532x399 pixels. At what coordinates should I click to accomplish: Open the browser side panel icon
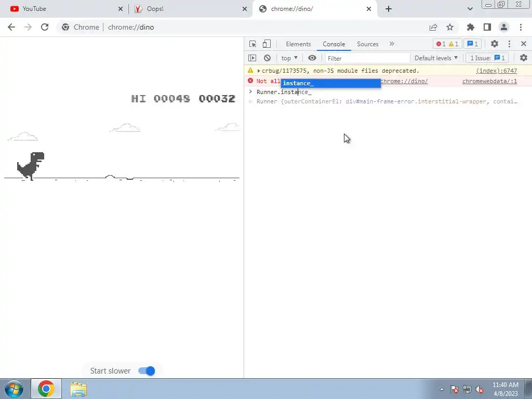coord(487,27)
